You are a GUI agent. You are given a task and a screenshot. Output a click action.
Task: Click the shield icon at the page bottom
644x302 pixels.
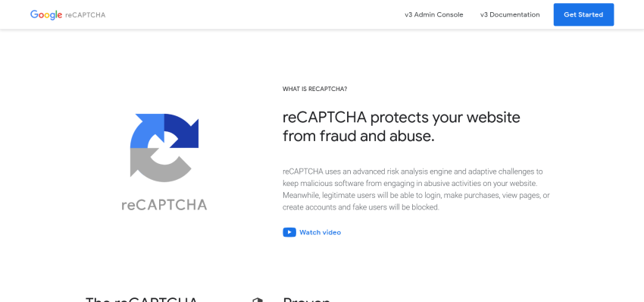(x=257, y=300)
